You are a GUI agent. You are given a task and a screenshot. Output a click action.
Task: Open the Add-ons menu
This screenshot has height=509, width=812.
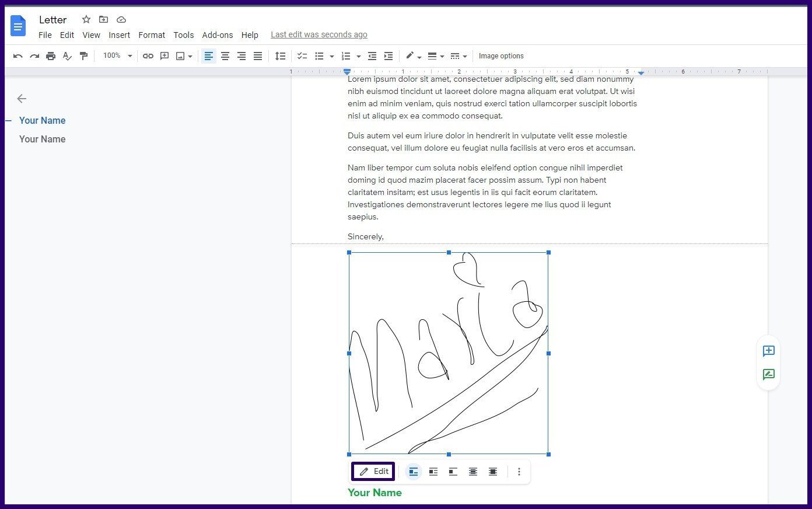point(218,35)
